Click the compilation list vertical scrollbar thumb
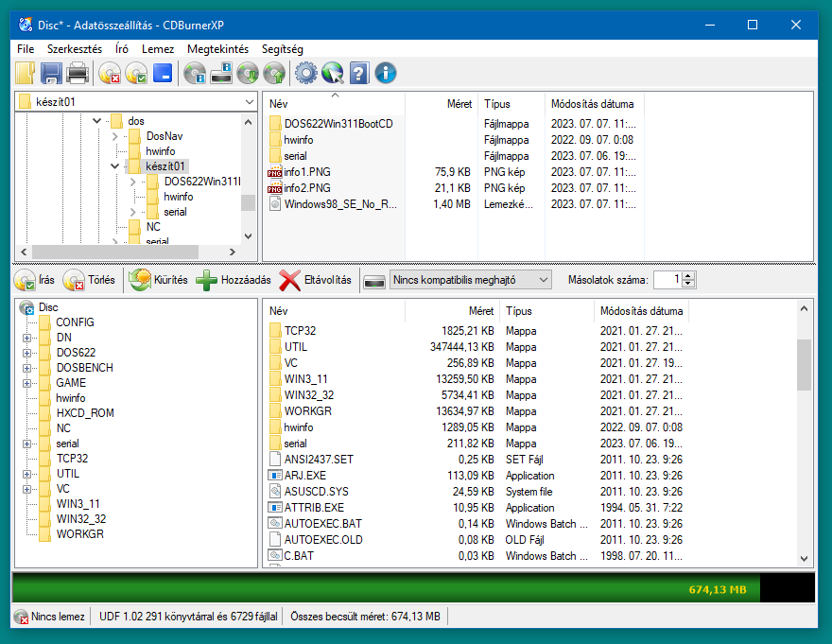The image size is (832, 644). tap(804, 365)
